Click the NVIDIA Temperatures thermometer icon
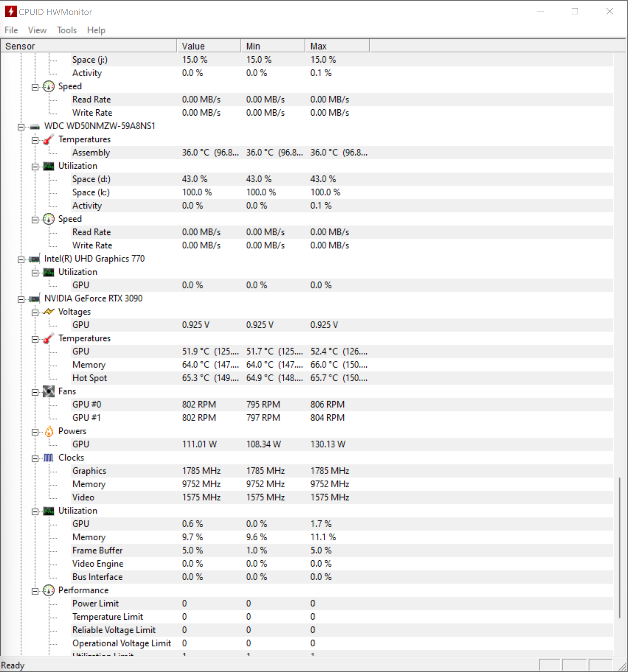 49,338
